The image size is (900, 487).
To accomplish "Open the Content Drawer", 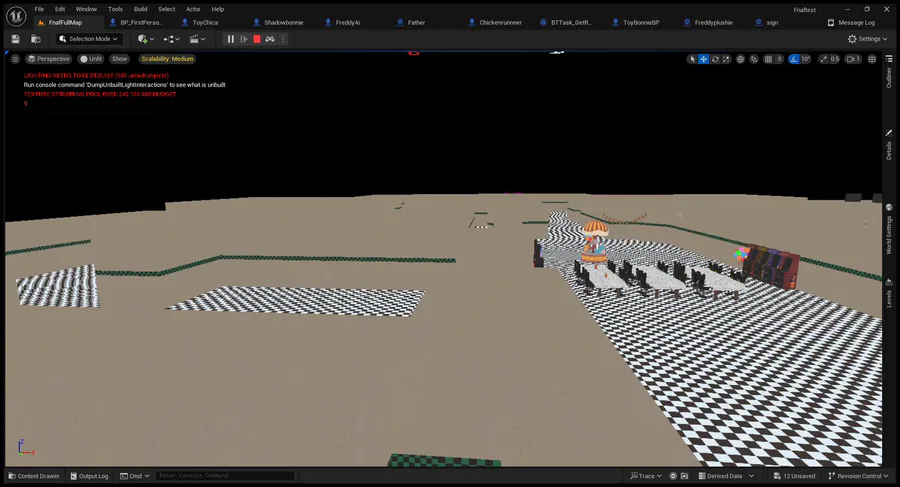I will [34, 476].
